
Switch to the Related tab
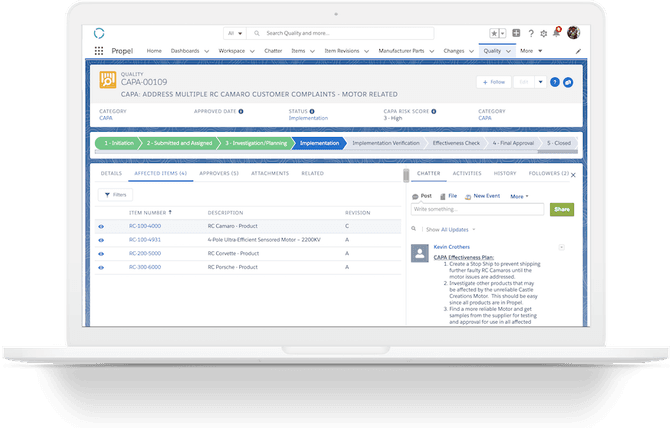tap(312, 174)
